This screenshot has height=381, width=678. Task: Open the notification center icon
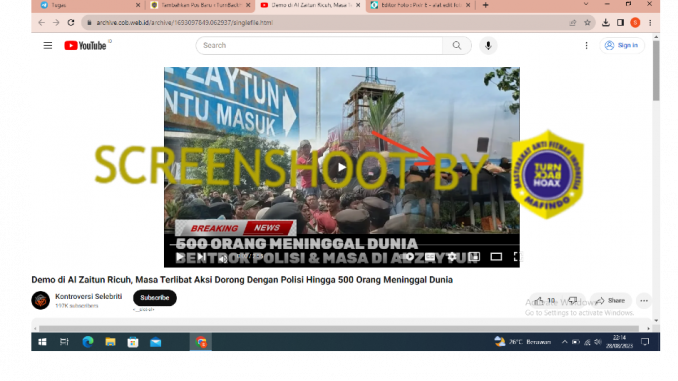point(645,342)
